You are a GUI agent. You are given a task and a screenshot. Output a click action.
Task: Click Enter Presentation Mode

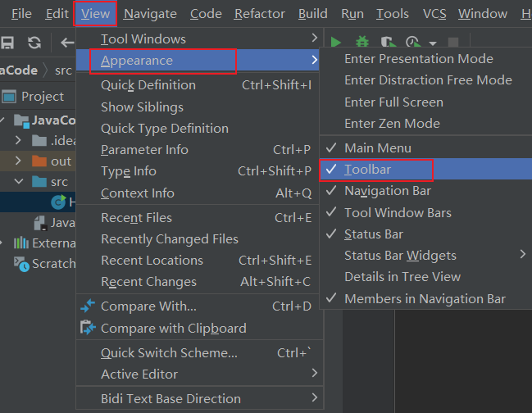pos(418,59)
